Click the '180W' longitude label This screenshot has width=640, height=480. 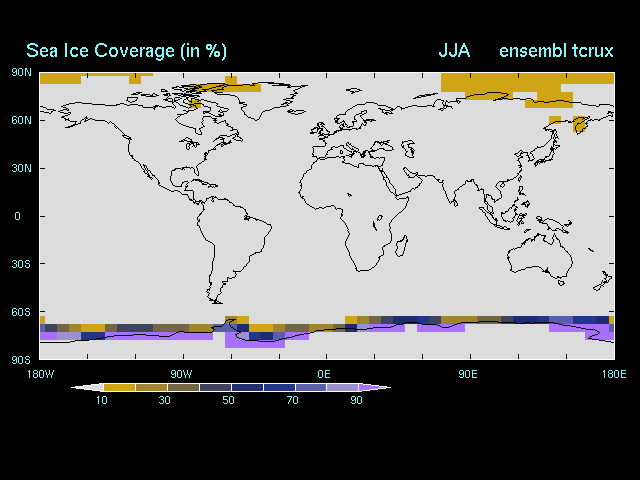pos(40,374)
